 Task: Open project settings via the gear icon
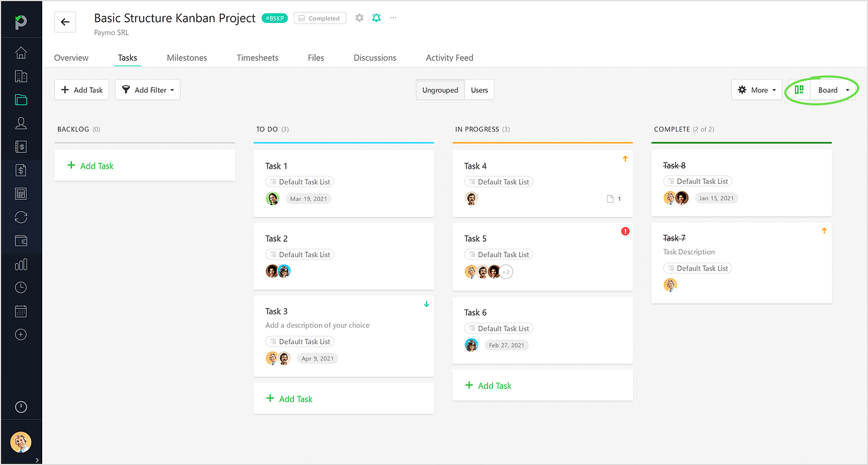click(x=360, y=18)
